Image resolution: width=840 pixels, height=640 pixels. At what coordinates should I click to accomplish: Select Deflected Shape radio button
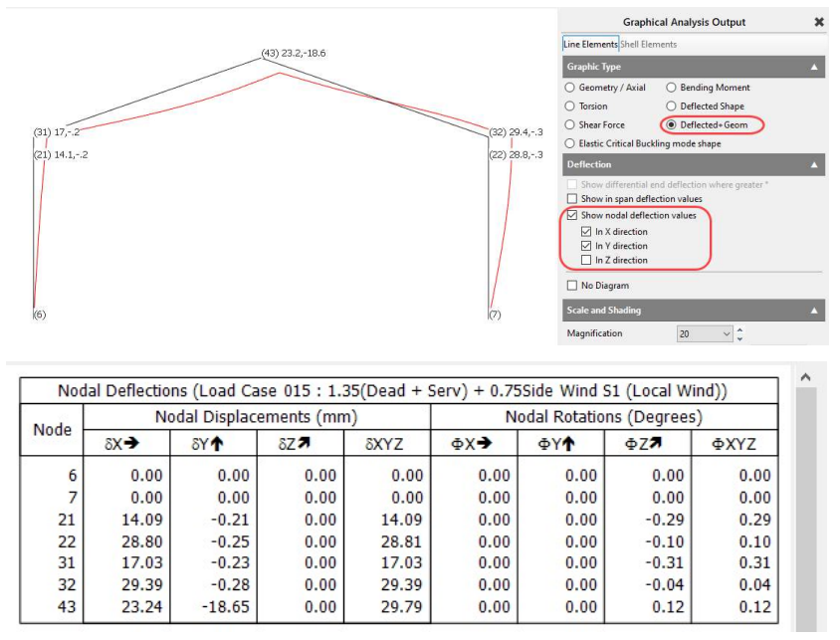click(x=672, y=107)
